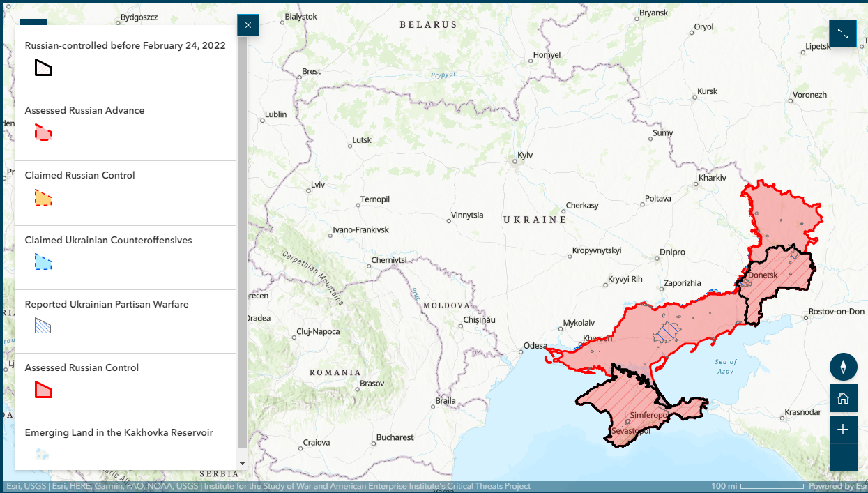Click the Claimed Ukrainian Counteroffensives blue swatch

tap(43, 262)
